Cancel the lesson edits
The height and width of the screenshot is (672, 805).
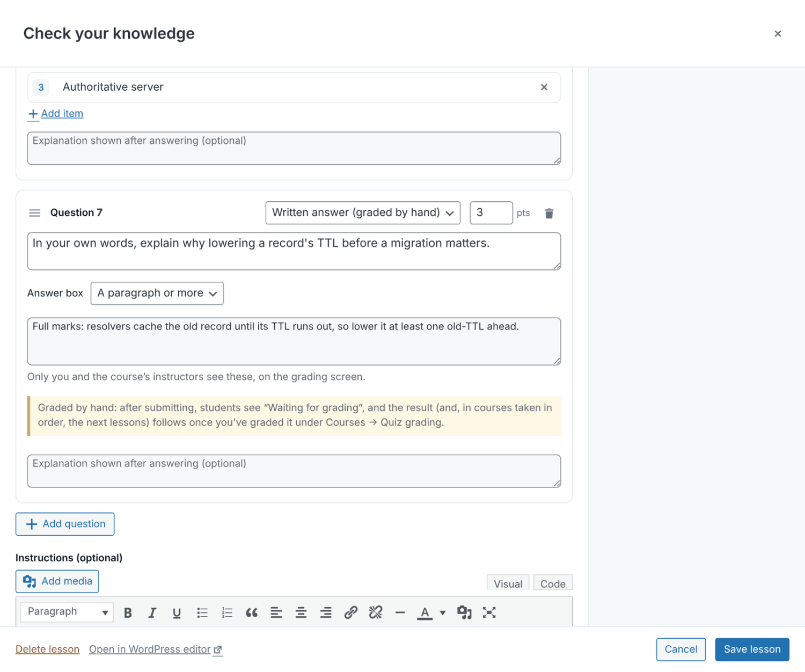coord(681,649)
